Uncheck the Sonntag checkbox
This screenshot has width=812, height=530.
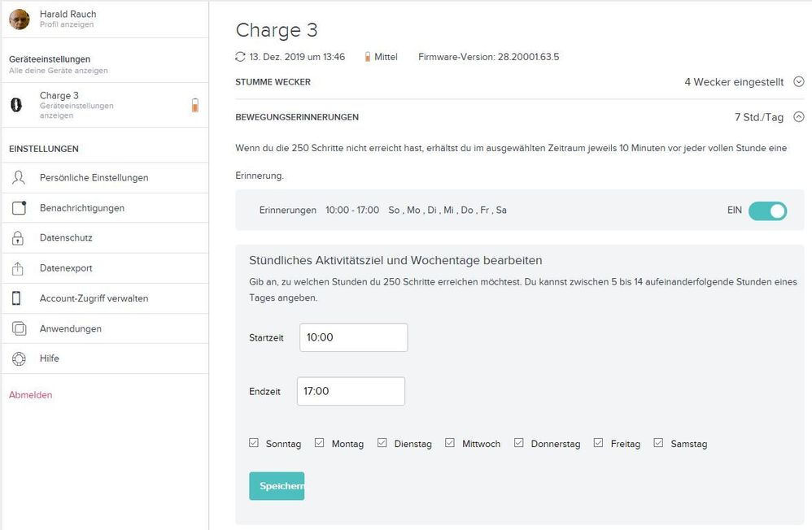tap(254, 443)
